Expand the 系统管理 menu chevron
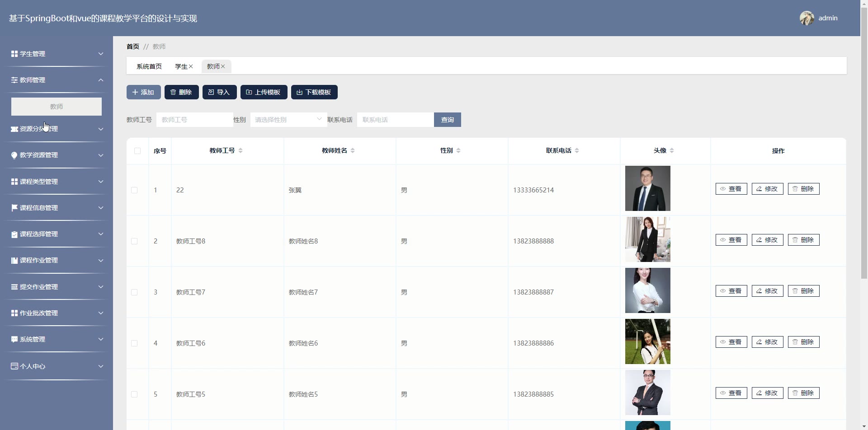Viewport: 868px width, 430px height. pyautogui.click(x=101, y=339)
